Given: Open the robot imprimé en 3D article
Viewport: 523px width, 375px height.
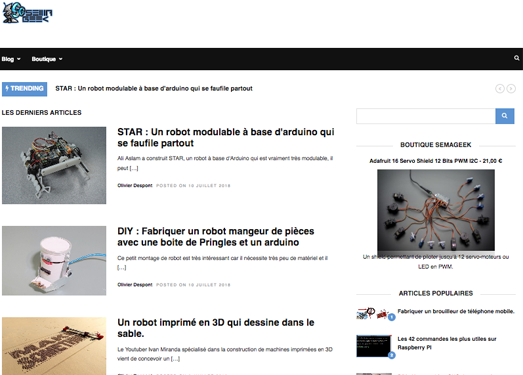Looking at the screenshot, I should pos(215,328).
